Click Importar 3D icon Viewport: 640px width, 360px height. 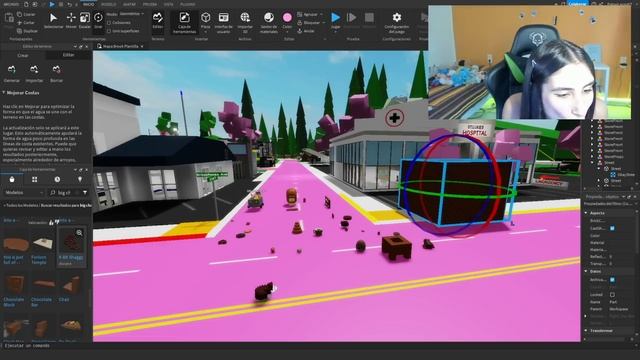(x=245, y=17)
